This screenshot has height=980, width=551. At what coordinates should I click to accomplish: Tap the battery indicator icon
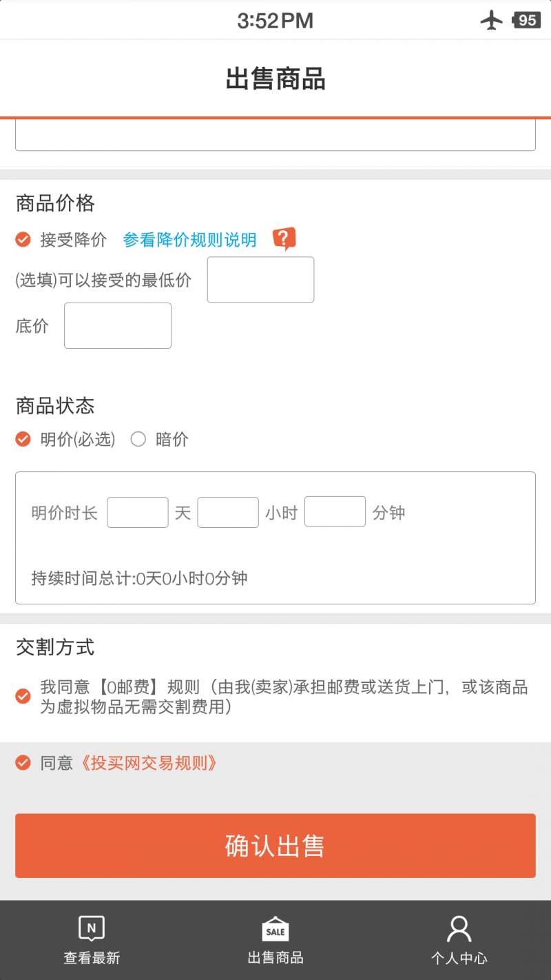[x=526, y=20]
